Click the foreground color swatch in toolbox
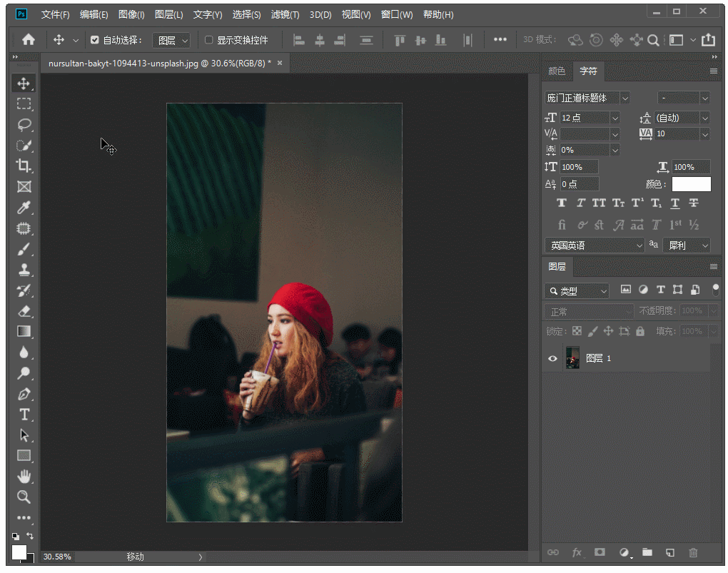 tap(19, 552)
